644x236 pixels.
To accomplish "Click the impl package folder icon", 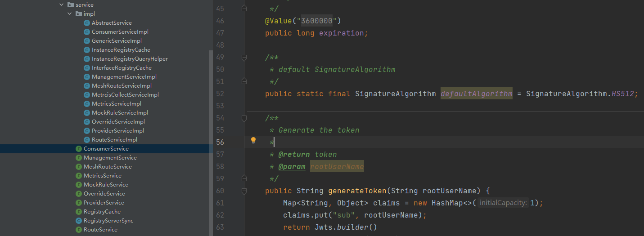I will pos(78,14).
